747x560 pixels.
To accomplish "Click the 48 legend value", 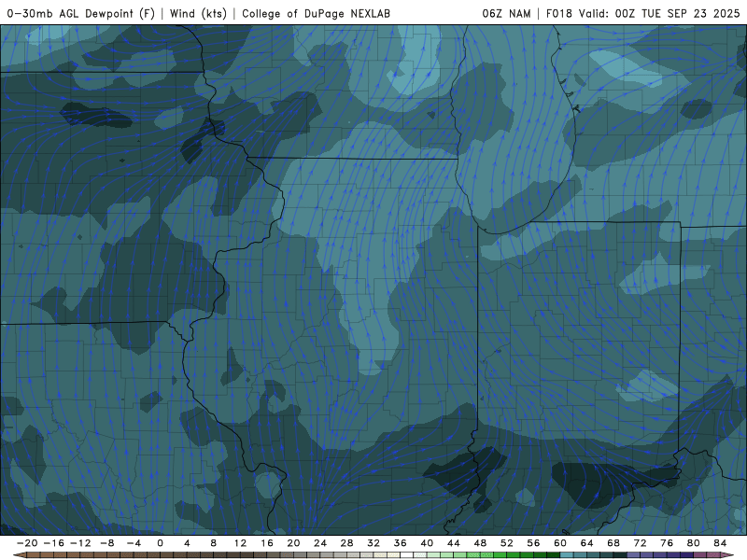I will pos(480,543).
